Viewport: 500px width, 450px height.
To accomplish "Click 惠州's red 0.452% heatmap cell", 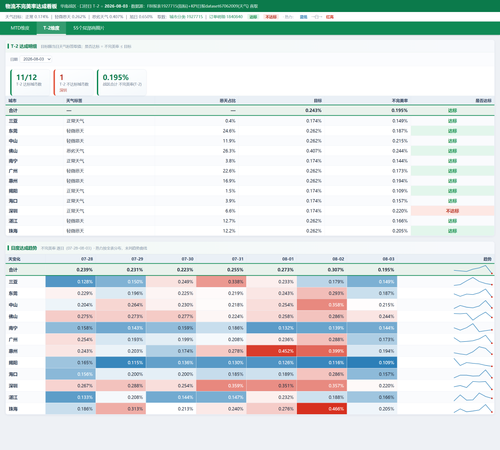I will coord(272,351).
